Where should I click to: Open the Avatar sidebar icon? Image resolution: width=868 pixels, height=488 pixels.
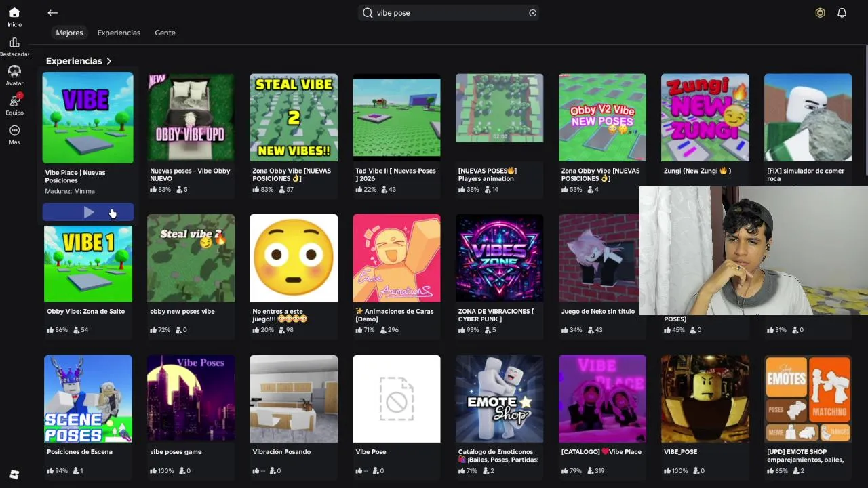pos(14,71)
